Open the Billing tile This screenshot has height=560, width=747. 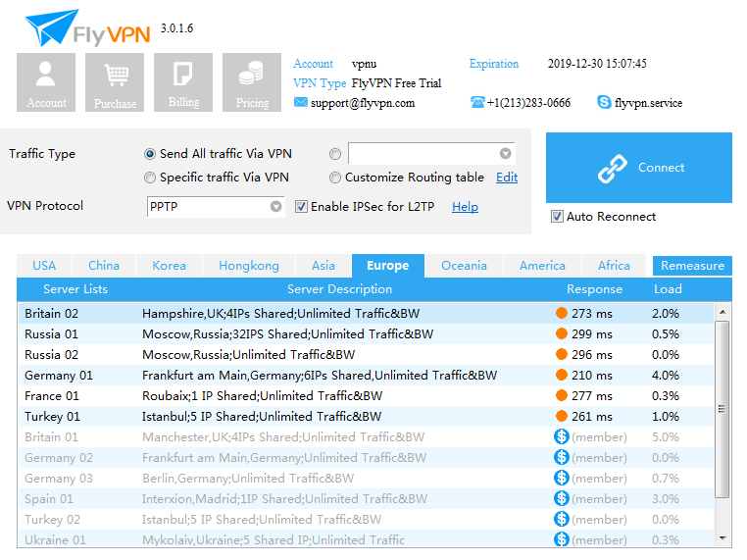pos(183,82)
